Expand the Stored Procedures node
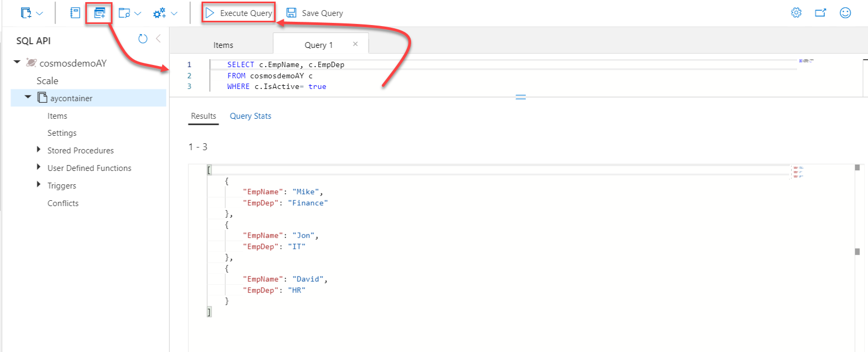This screenshot has width=868, height=352. point(38,150)
